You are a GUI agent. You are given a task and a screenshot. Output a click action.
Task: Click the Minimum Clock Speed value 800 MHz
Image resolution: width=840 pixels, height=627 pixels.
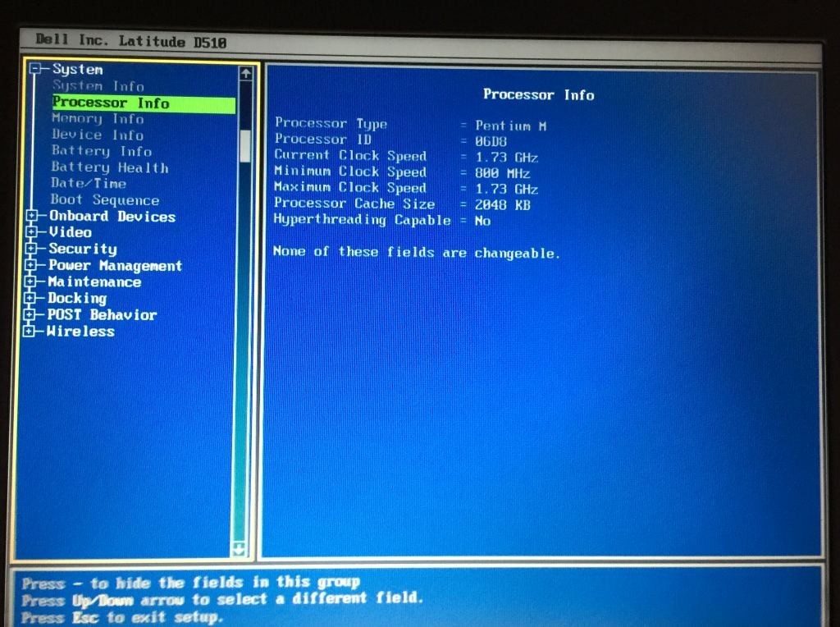pos(502,173)
